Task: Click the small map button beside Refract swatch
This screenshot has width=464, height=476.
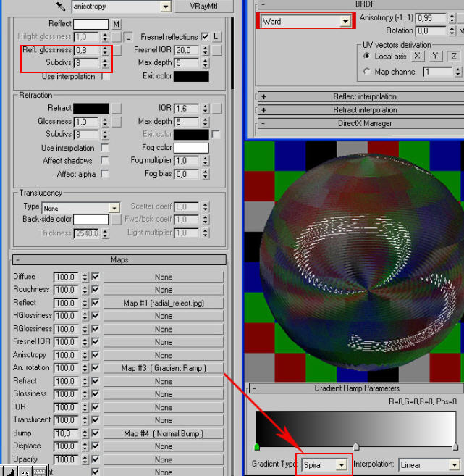Action: (x=117, y=109)
